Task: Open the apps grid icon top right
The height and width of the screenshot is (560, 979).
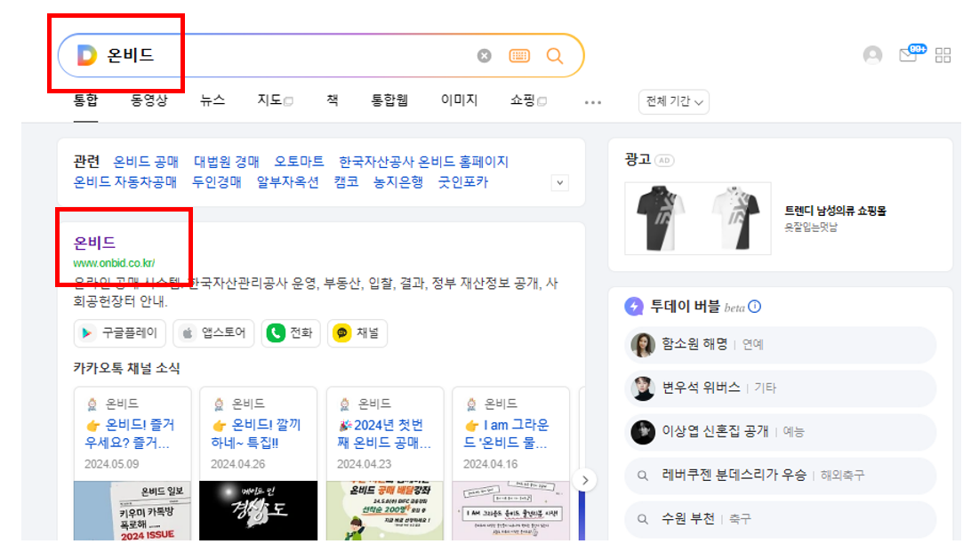Action: point(943,55)
